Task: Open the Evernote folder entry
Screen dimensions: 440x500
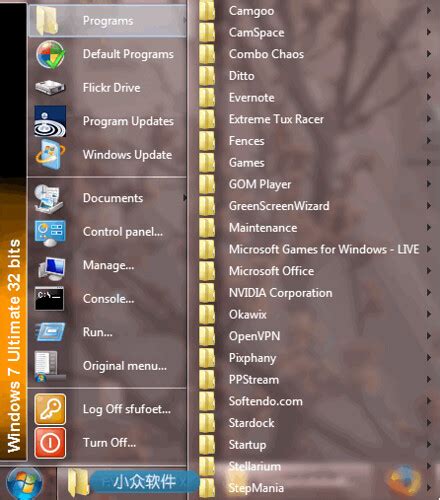Action: click(x=315, y=97)
